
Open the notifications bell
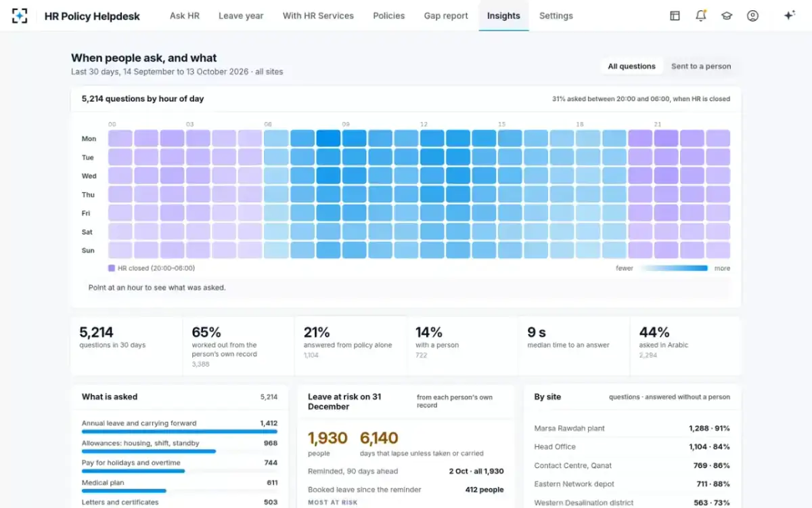pyautogui.click(x=700, y=16)
